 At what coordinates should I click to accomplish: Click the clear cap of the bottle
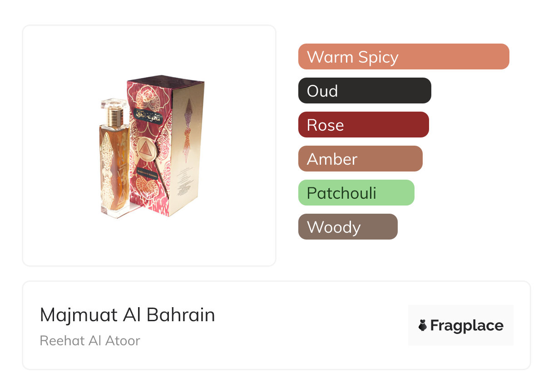coord(114,105)
